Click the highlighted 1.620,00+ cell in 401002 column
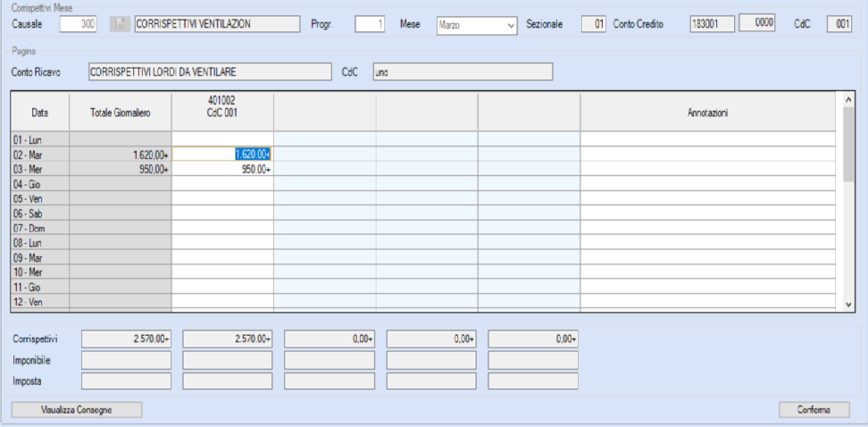This screenshot has width=868, height=427. point(222,155)
